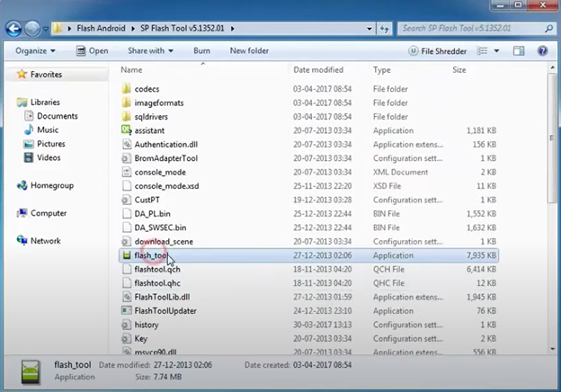Screen dimensions: 561x392
Task: Click the scrollbar down arrow
Action: 552,349
